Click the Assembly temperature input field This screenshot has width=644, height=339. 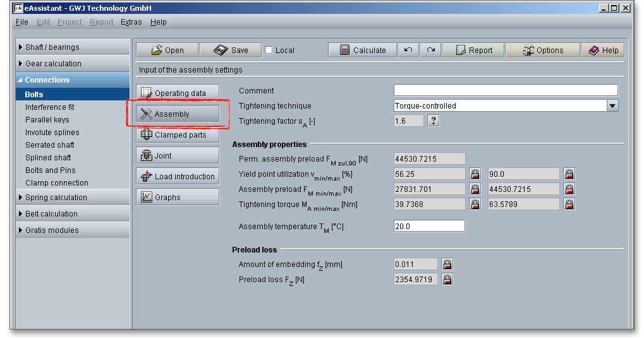point(429,226)
